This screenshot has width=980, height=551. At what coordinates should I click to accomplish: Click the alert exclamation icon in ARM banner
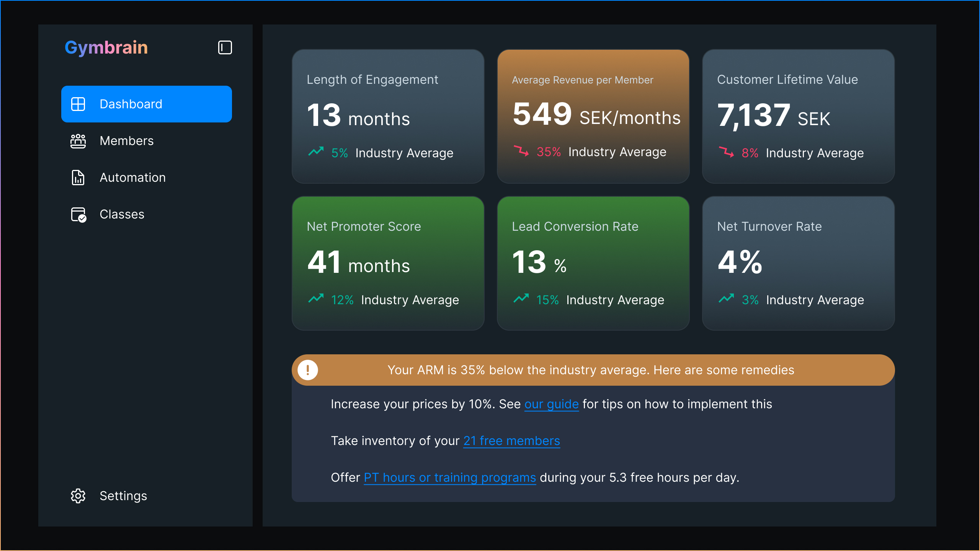[x=308, y=370]
